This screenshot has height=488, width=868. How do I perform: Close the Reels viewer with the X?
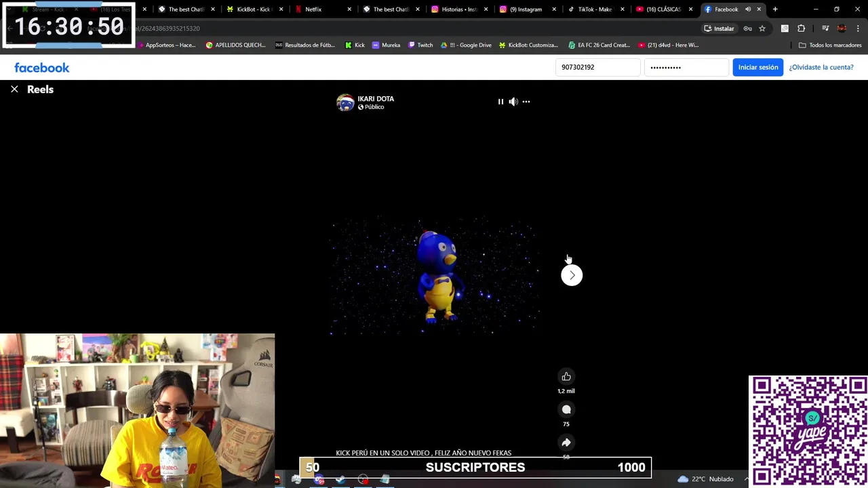(14, 89)
